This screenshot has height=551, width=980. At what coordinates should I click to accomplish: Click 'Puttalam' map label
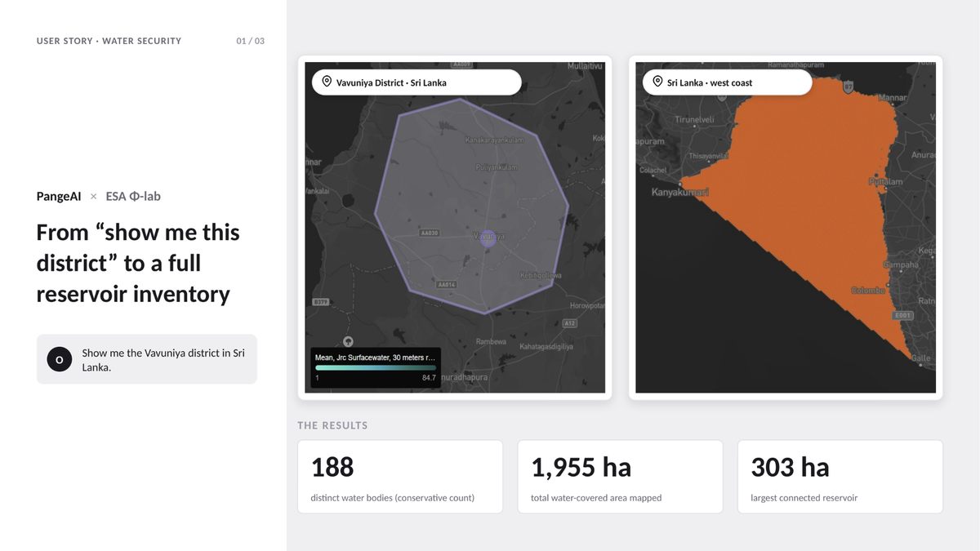click(x=885, y=182)
